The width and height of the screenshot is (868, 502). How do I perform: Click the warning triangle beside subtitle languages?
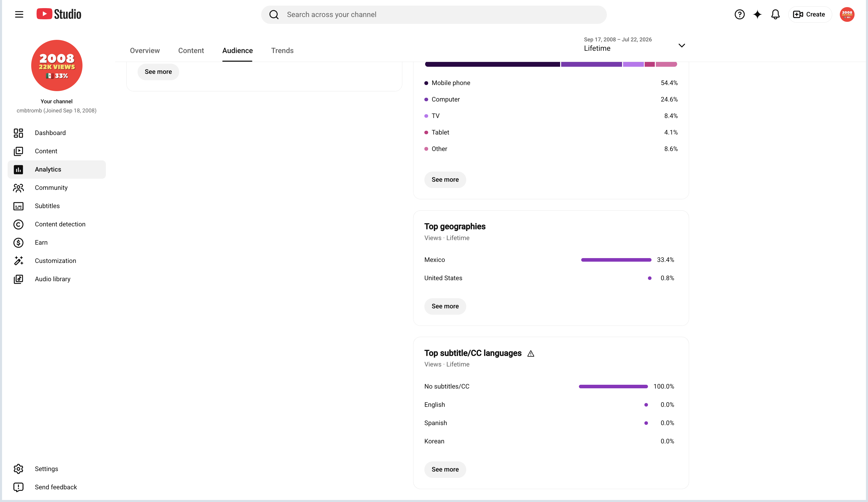pos(531,354)
